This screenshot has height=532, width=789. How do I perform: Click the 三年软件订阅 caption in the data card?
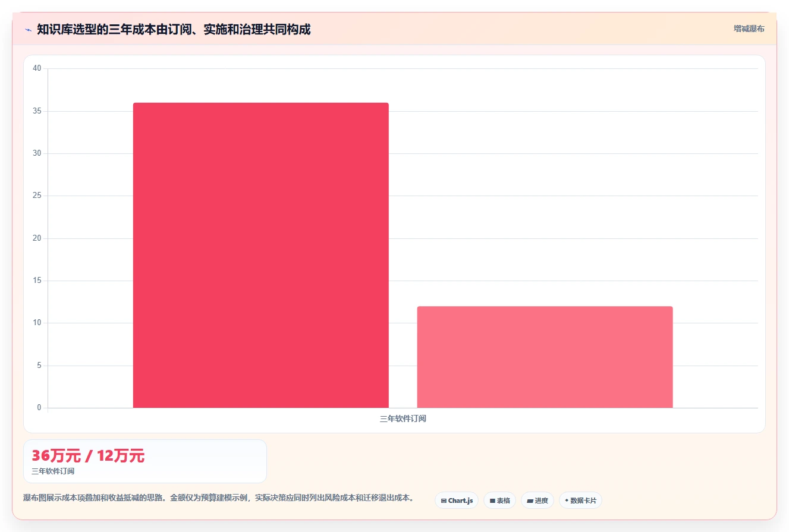click(x=53, y=471)
